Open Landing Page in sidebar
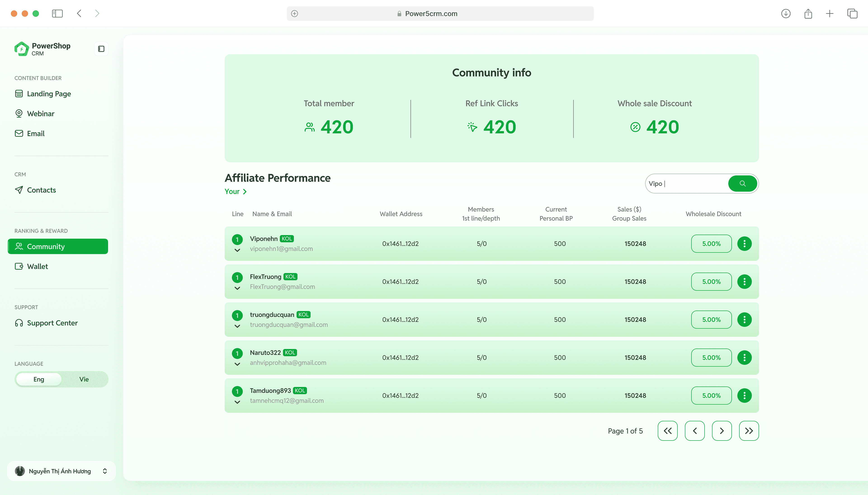868x495 pixels. pyautogui.click(x=49, y=94)
